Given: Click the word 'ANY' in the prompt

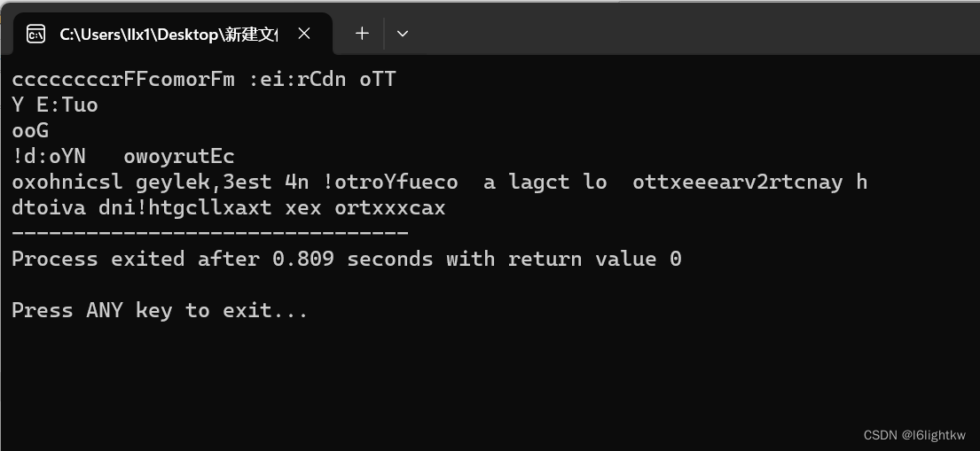Looking at the screenshot, I should (x=105, y=310).
